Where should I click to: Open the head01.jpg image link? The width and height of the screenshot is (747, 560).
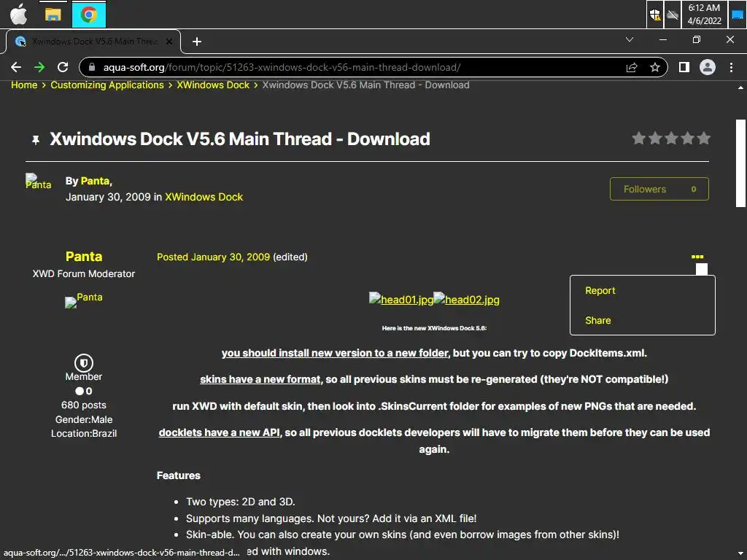(401, 299)
